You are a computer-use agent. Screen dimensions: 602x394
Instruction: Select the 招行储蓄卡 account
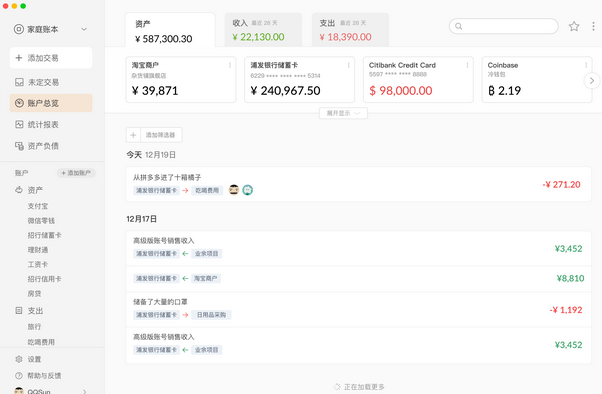pyautogui.click(x=44, y=235)
